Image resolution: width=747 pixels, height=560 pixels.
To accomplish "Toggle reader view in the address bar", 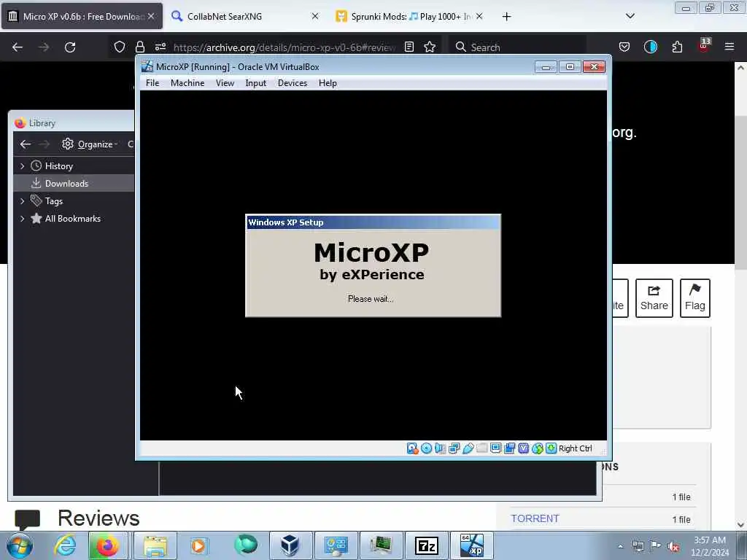I will tap(409, 47).
